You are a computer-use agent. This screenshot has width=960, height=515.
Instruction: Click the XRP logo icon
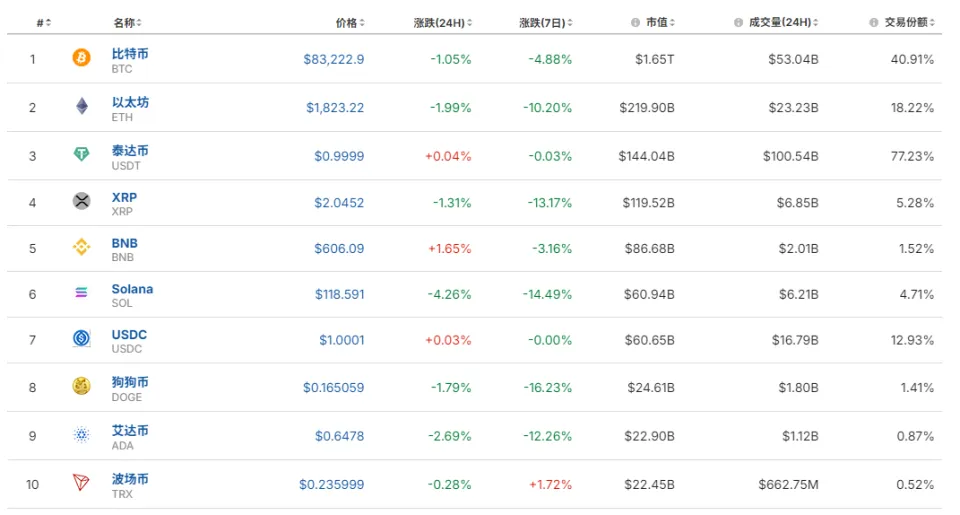coord(81,201)
